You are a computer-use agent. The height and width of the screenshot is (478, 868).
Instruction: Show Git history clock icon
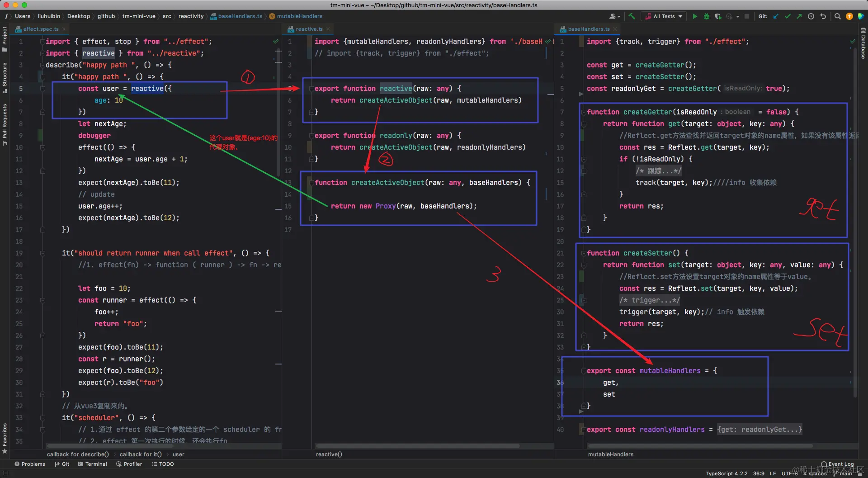(x=811, y=16)
